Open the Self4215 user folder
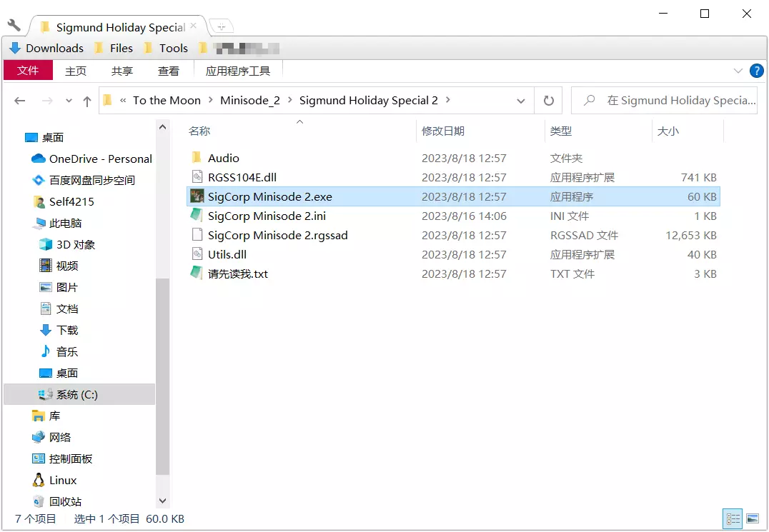This screenshot has width=769, height=532. pyautogui.click(x=64, y=202)
